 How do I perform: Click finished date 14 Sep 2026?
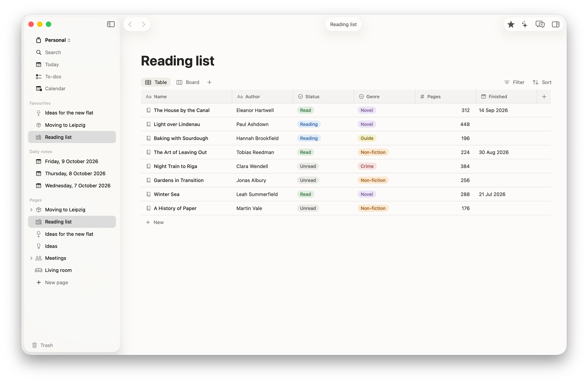tap(493, 110)
